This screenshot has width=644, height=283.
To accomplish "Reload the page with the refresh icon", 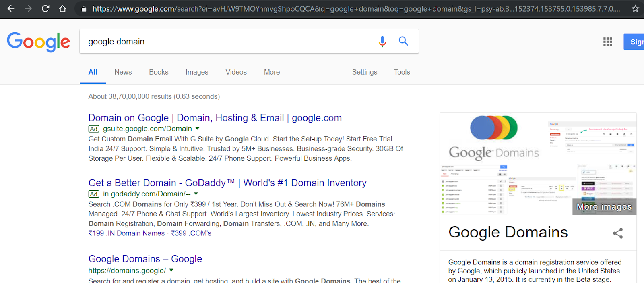I will tap(45, 8).
